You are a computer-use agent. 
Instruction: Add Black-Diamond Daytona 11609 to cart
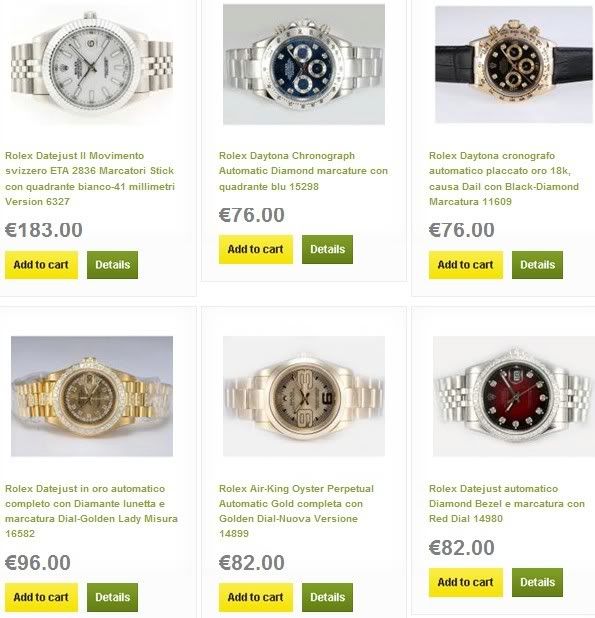point(466,264)
